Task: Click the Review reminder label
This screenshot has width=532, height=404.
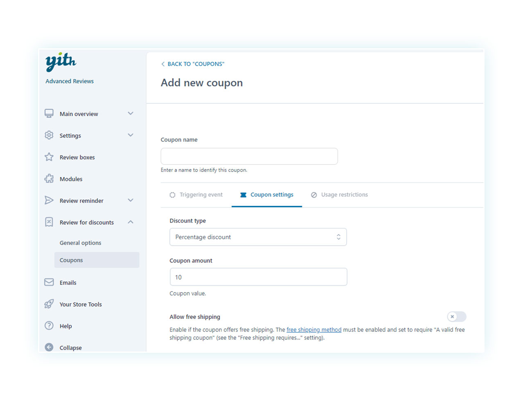Action: pyautogui.click(x=81, y=201)
